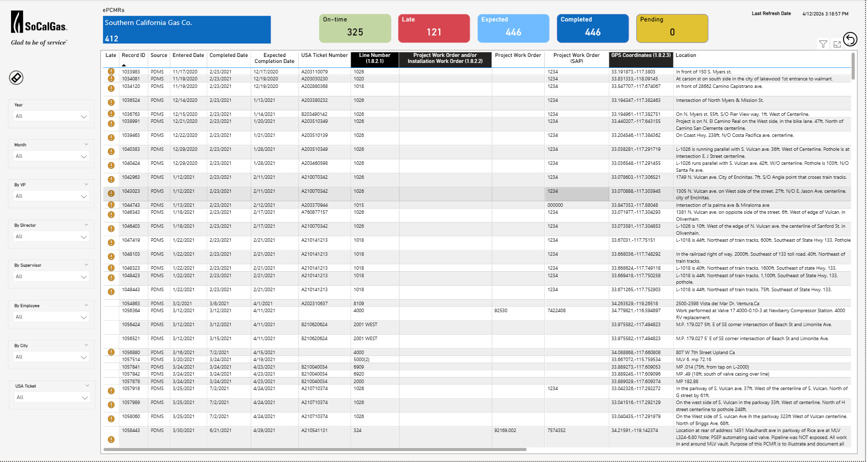Sort by the Source column header
The width and height of the screenshot is (868, 462).
coord(159,55)
